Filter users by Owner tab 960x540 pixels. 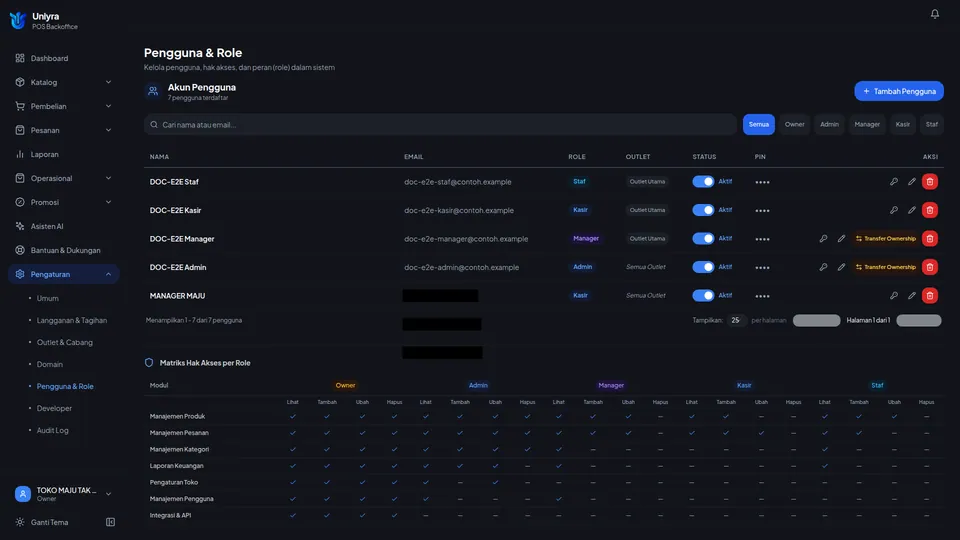coord(794,124)
